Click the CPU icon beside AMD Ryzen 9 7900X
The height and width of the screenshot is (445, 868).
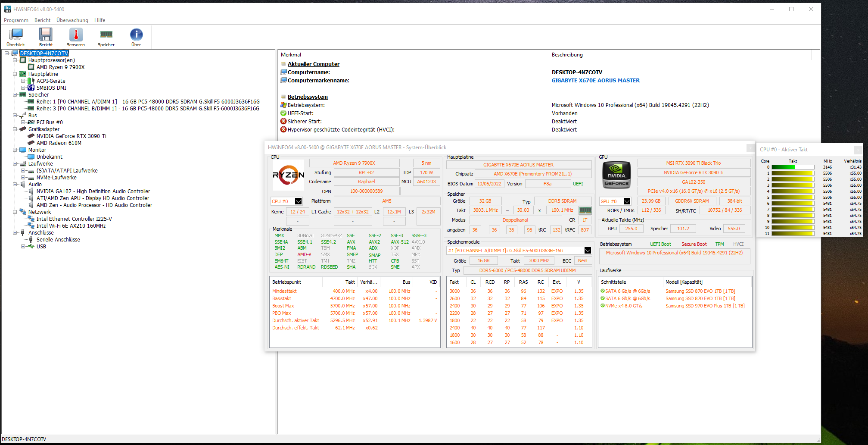[x=31, y=67]
